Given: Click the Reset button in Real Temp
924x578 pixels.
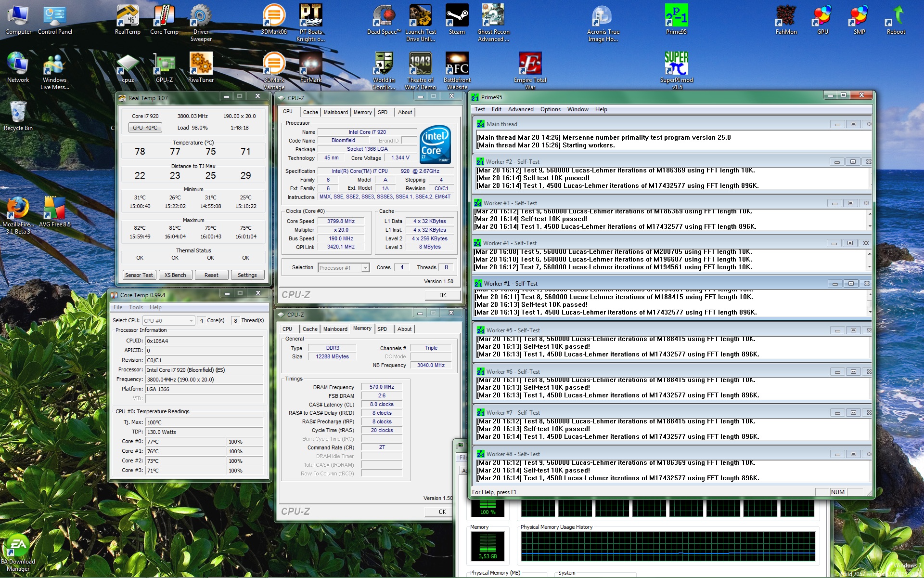Looking at the screenshot, I should [211, 275].
